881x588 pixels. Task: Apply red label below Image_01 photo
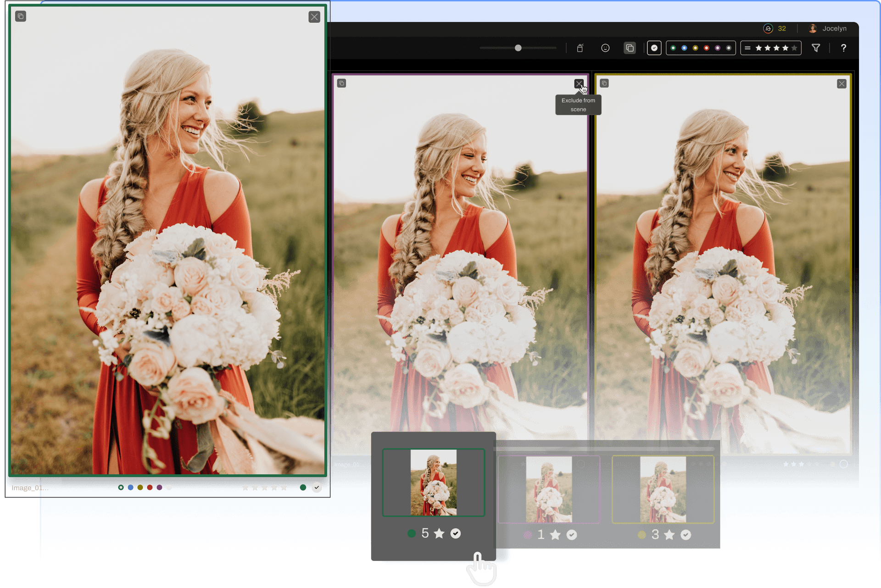[150, 488]
